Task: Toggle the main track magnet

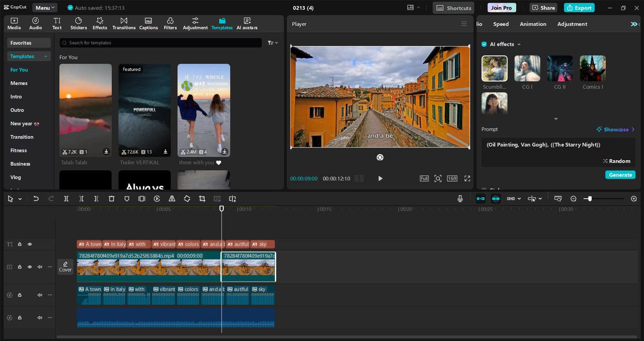Action: tap(480, 199)
